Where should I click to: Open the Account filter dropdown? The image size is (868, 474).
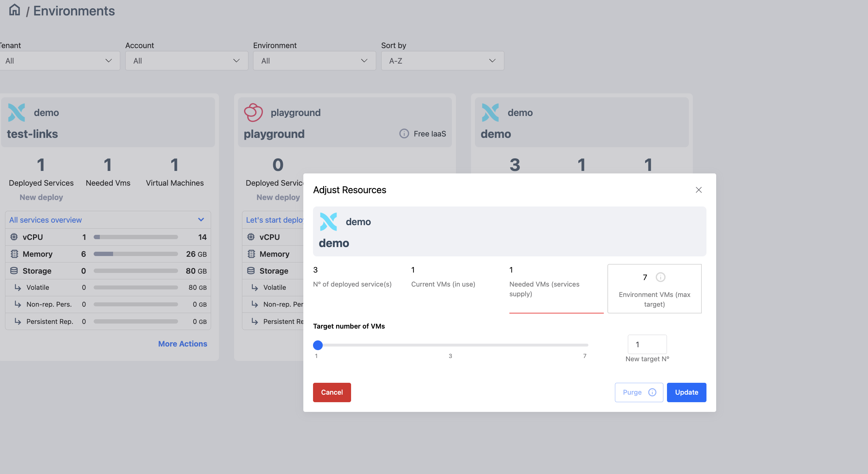click(186, 61)
